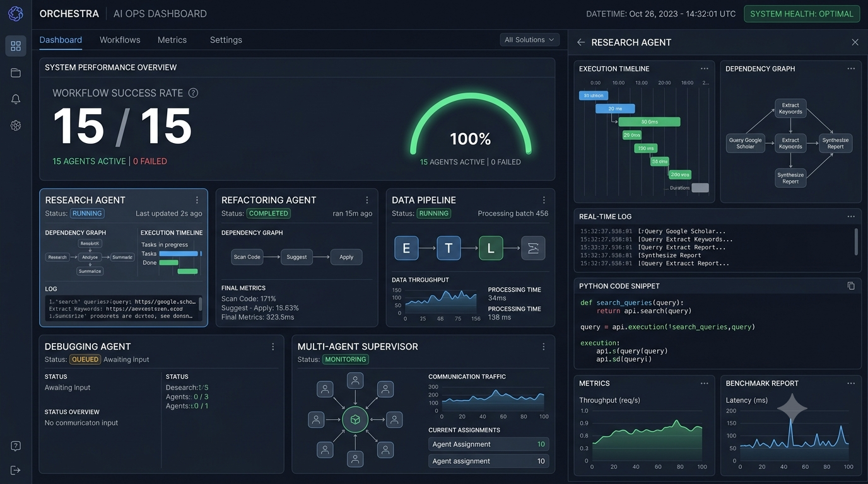Viewport: 868px width, 484px height.
Task: Click the Apply node in Refactoring Agent
Action: 346,256
